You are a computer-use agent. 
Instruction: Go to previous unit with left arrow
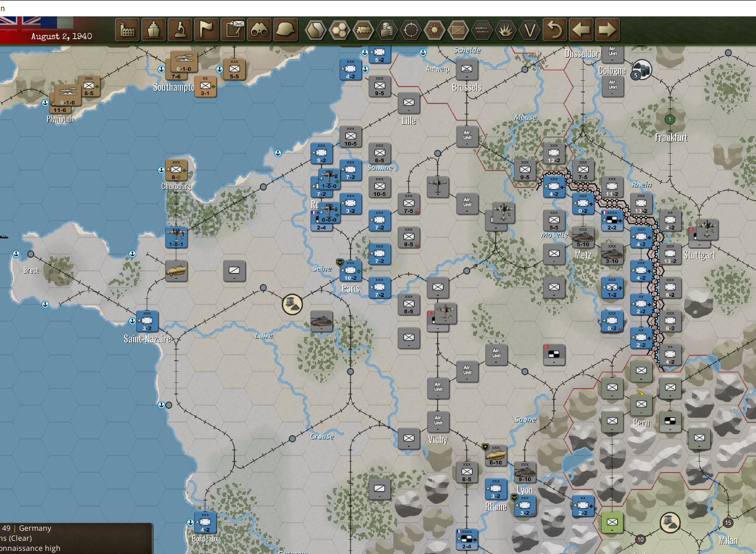[581, 30]
